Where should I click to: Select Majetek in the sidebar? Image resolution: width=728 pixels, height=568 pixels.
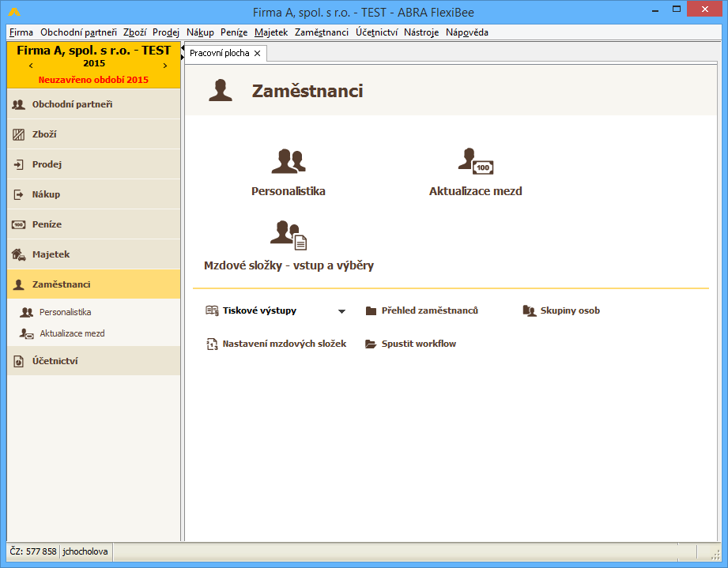[x=94, y=254]
